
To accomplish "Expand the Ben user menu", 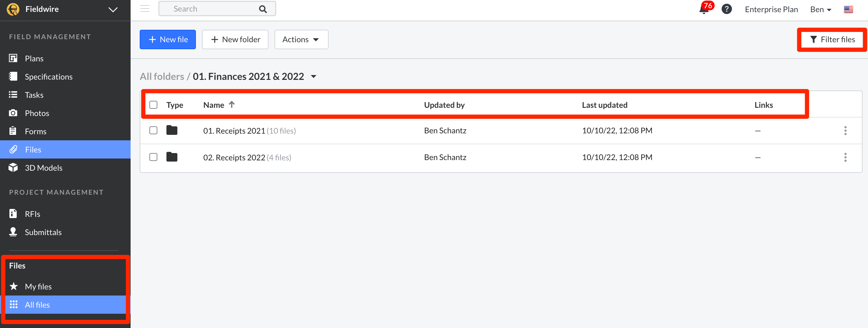I will [821, 9].
